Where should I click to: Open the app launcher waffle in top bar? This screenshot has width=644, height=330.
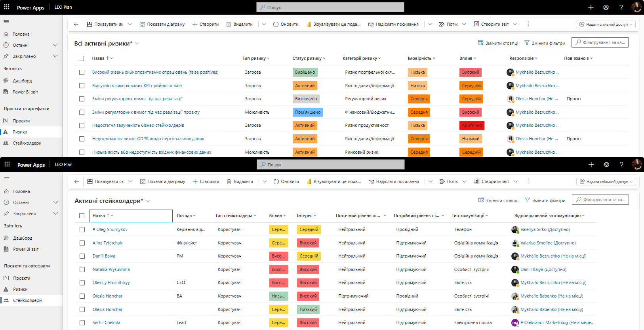pyautogui.click(x=7, y=7)
